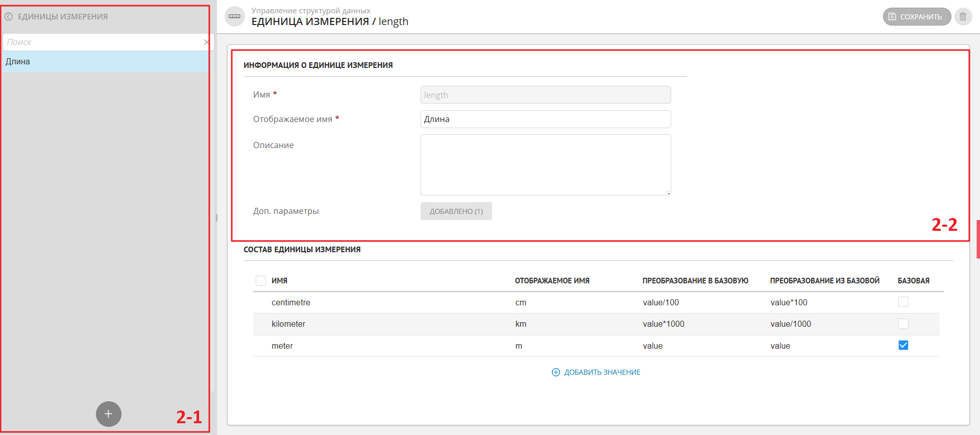Click the back arrow beside ЕДИНИЦЫ ИЗМЕРЕНИЯ
This screenshot has height=435, width=980.
coord(9,17)
